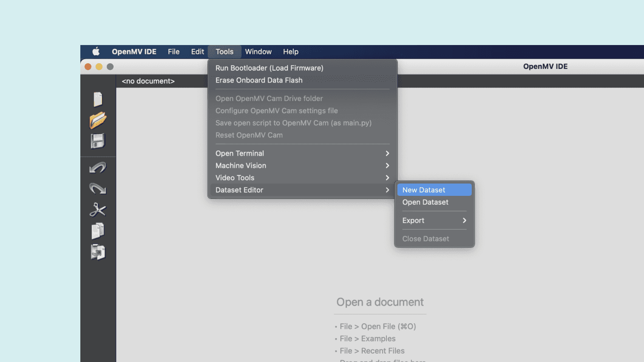Image resolution: width=644 pixels, height=362 pixels.
Task: Open the Window menu in menu bar
Action: pos(258,52)
